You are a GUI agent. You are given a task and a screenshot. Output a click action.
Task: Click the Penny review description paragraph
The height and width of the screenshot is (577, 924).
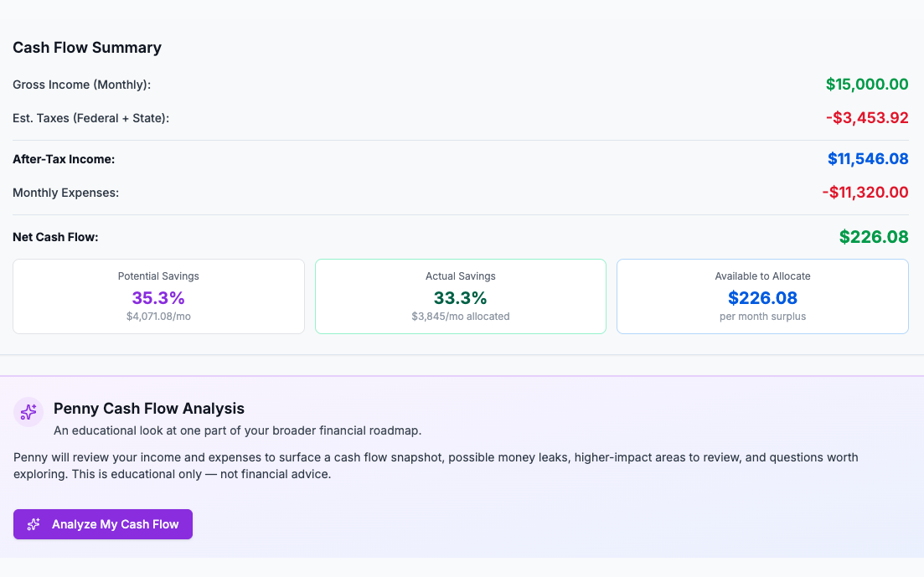[x=436, y=466]
